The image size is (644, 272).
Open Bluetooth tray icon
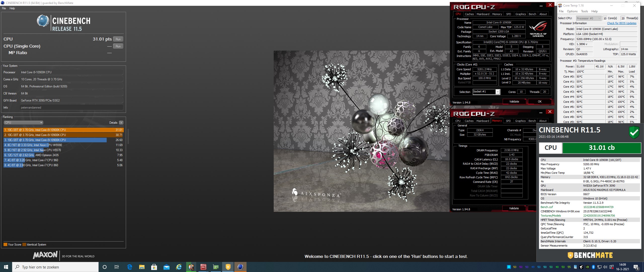click(x=593, y=267)
